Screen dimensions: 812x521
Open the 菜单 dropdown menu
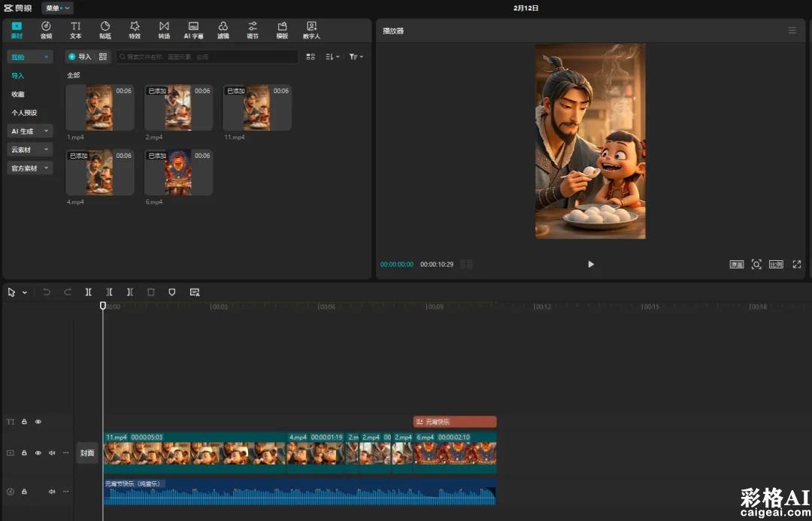[x=57, y=8]
